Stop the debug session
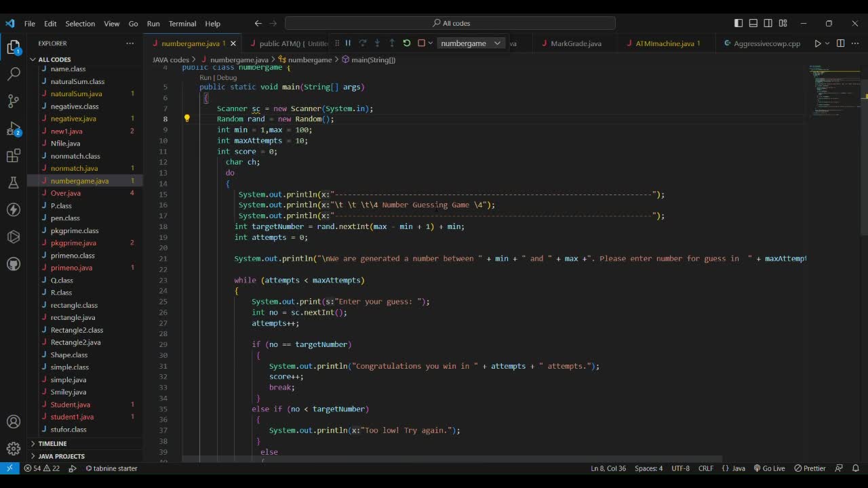 pyautogui.click(x=421, y=43)
